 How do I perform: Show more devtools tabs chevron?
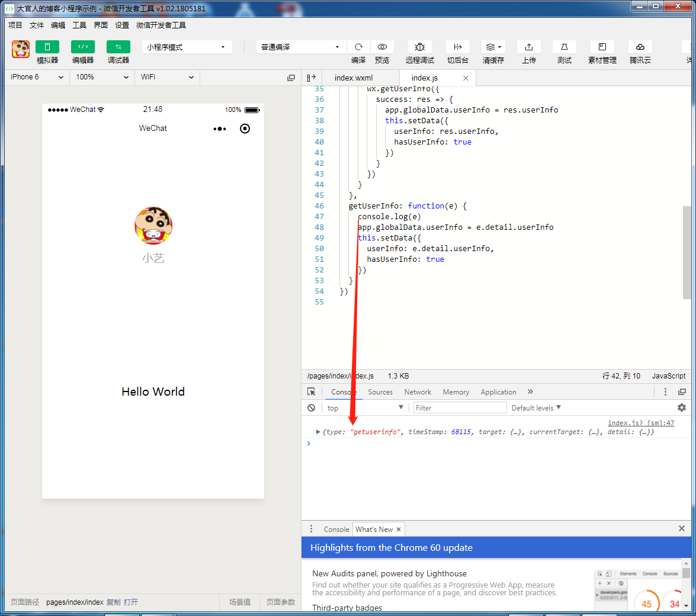(x=530, y=392)
